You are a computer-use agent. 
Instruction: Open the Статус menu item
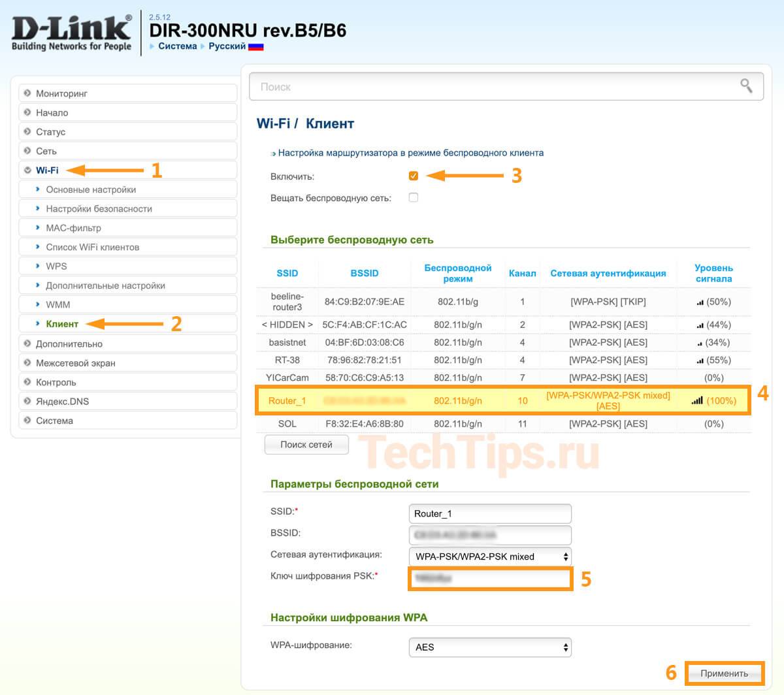pyautogui.click(x=127, y=131)
